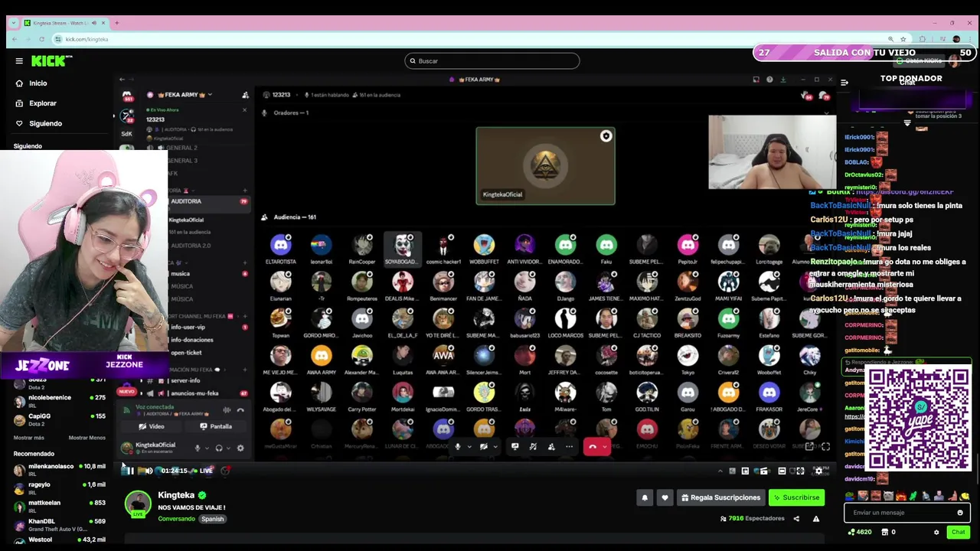
Task: Share the stream via share icon
Action: (x=796, y=519)
